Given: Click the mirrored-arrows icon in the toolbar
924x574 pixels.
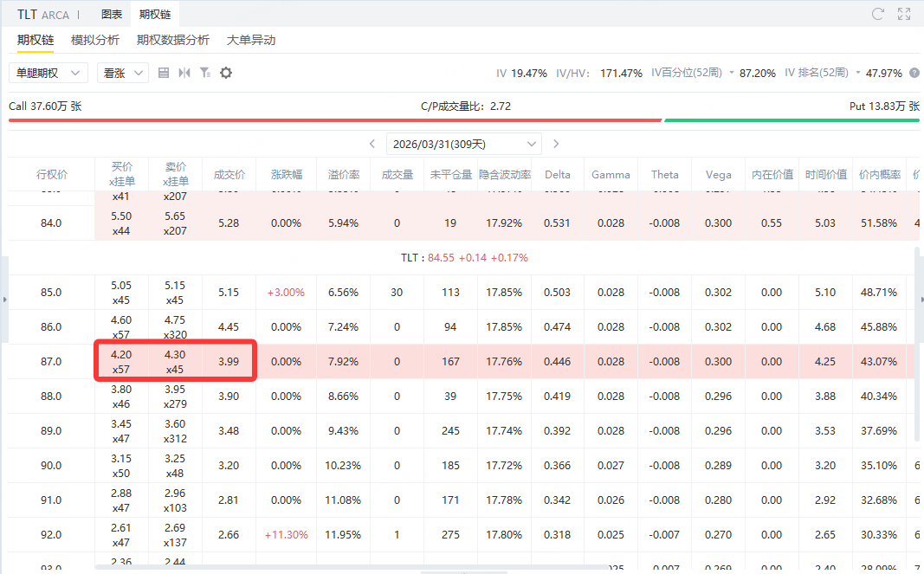Looking at the screenshot, I should (184, 74).
